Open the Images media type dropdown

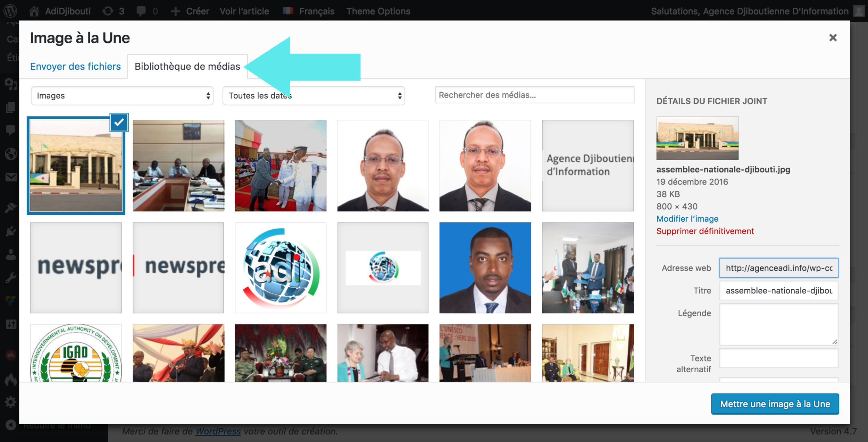click(x=122, y=96)
